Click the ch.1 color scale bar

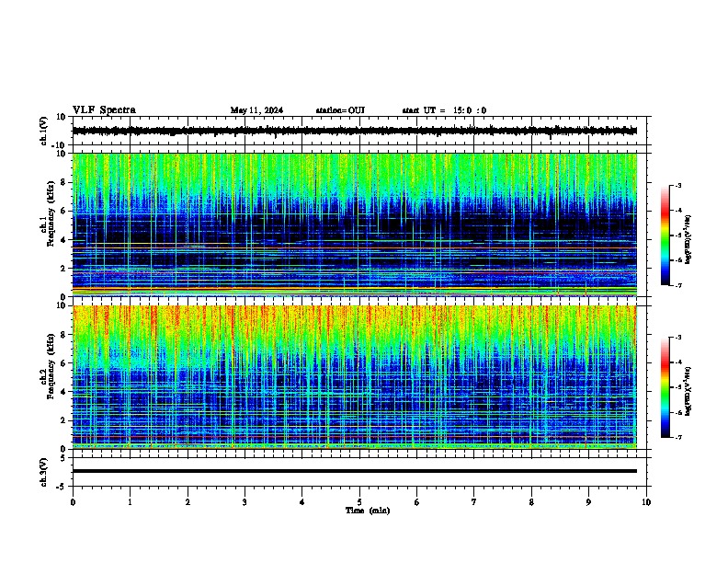click(x=665, y=236)
